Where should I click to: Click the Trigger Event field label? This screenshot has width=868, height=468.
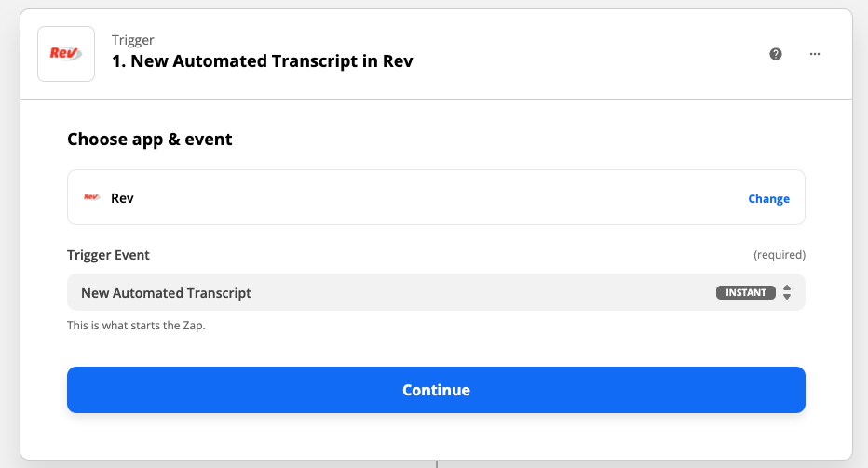pyautogui.click(x=108, y=255)
